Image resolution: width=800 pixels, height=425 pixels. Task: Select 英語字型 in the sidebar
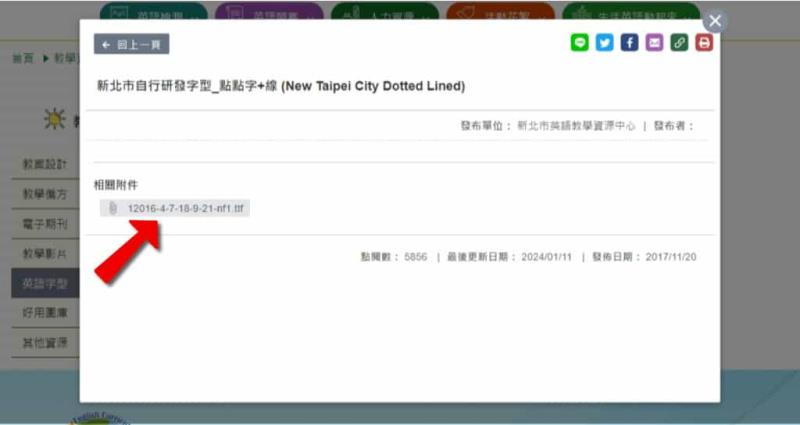(45, 283)
